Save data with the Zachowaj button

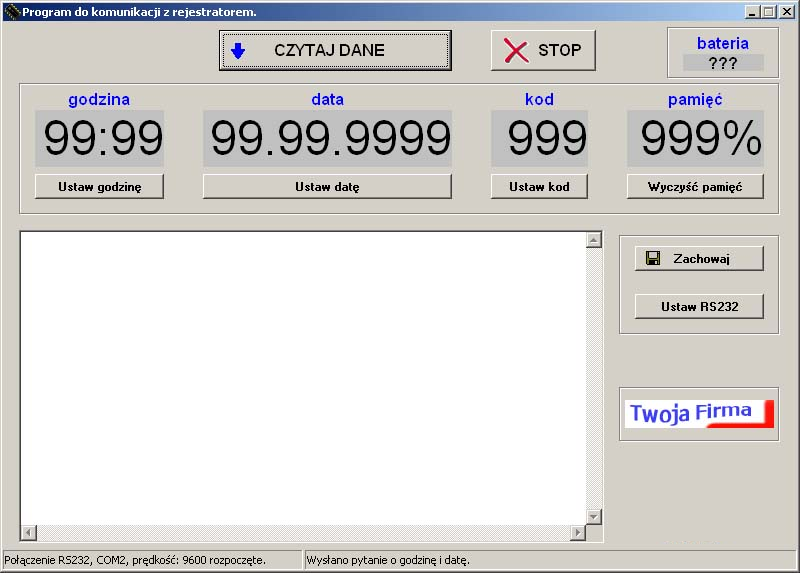pyautogui.click(x=699, y=259)
